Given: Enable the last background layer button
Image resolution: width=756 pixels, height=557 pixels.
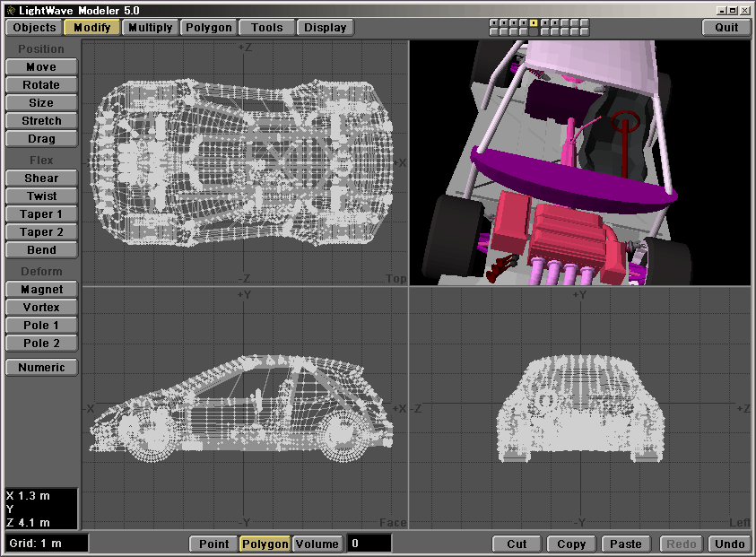Looking at the screenshot, I should [585, 31].
